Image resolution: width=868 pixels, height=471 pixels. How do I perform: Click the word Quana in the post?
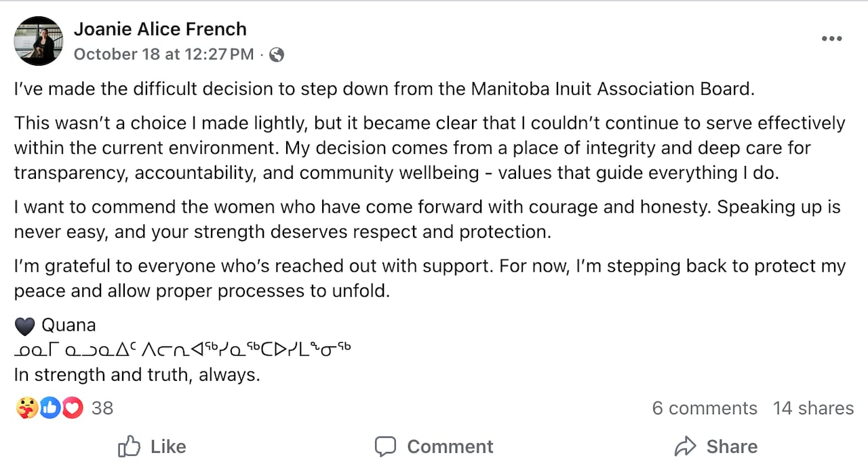click(x=68, y=325)
